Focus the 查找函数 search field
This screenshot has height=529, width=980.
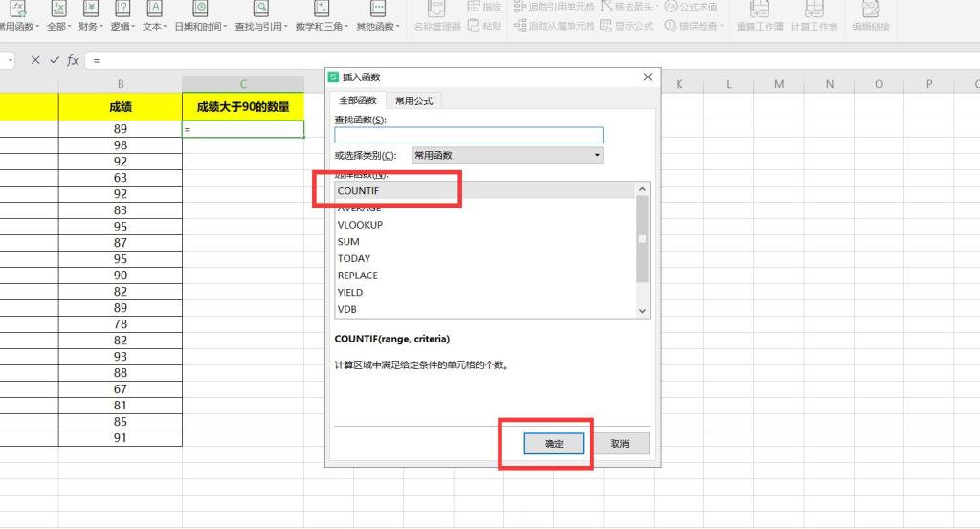(x=469, y=135)
